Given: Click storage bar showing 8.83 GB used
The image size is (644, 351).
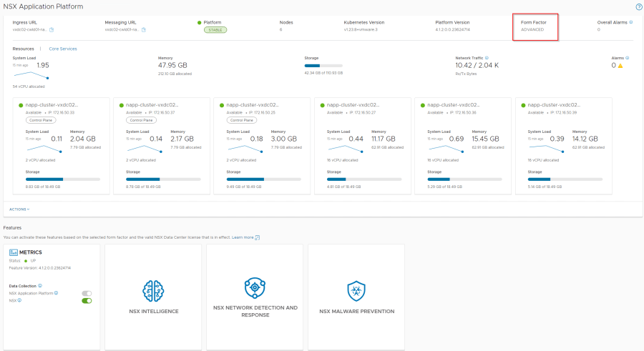Looking at the screenshot, I should [63, 179].
